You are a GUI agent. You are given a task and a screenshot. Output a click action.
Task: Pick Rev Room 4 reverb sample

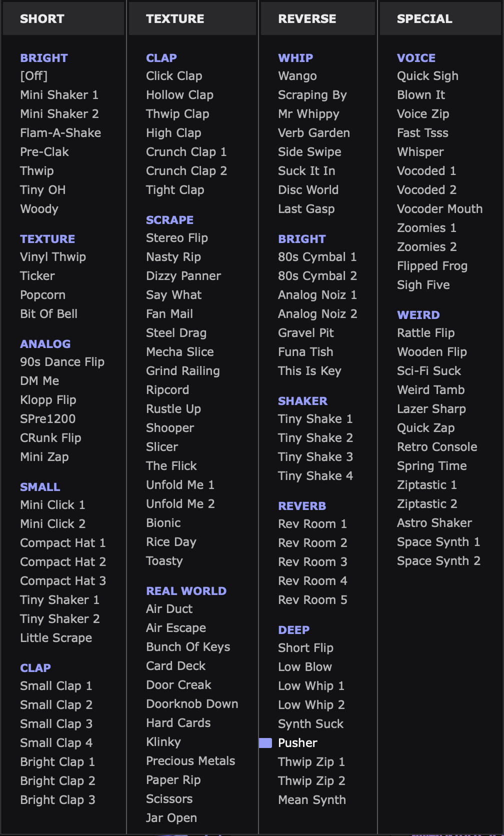pyautogui.click(x=312, y=581)
